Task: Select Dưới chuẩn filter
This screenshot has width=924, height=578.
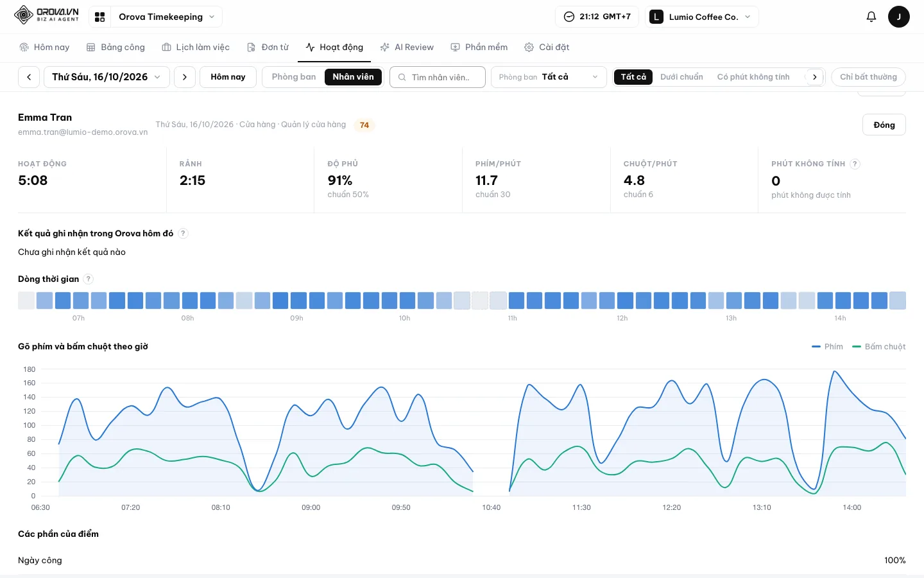Action: [x=681, y=77]
